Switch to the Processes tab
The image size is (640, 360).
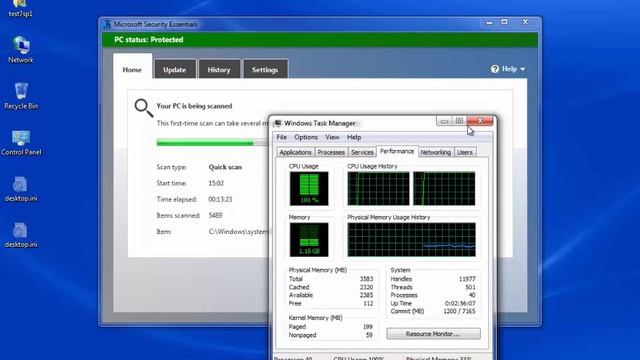point(331,152)
